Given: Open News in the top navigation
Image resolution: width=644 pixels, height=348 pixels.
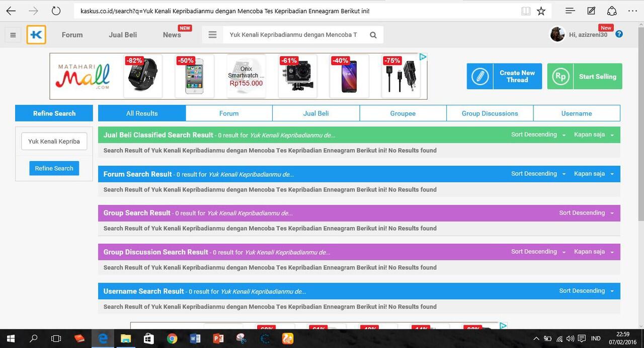Looking at the screenshot, I should (x=172, y=35).
